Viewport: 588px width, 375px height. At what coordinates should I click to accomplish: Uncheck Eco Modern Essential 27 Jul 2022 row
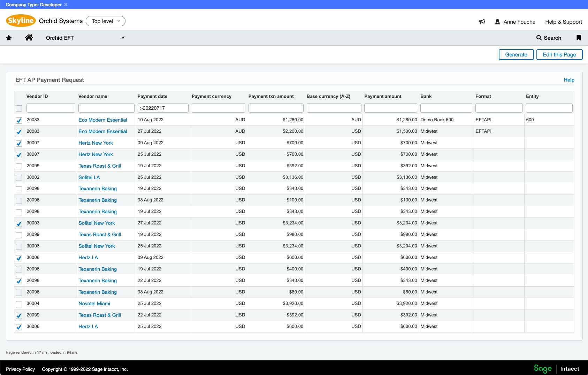(x=19, y=132)
